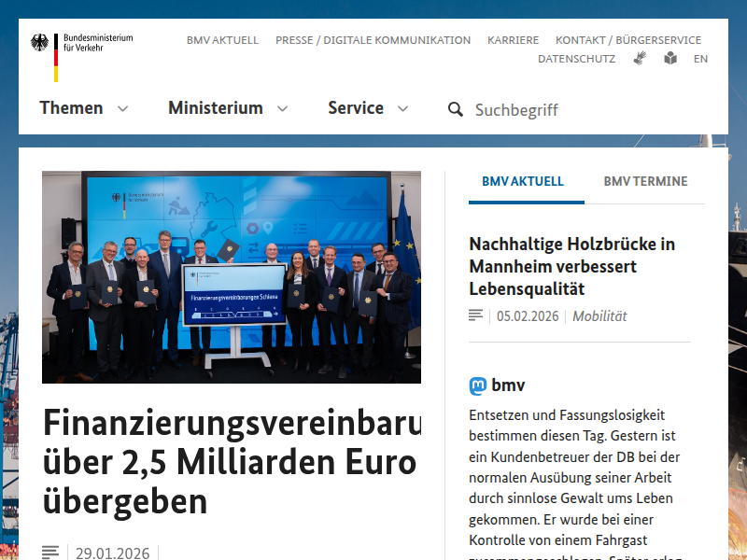Open the easy language (Leichte Sprache) icon
Viewport: 747px width, 560px height.
coord(670,58)
